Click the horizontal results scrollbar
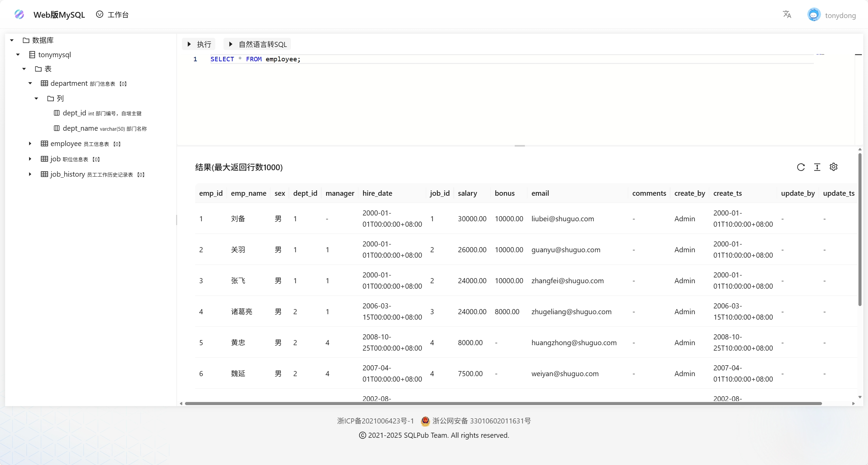This screenshot has width=868, height=465. [503, 403]
